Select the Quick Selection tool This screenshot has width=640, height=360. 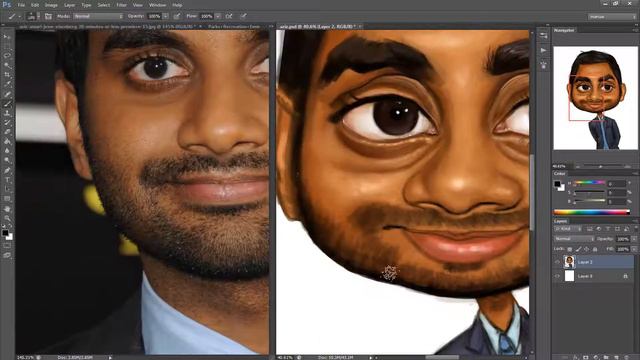(x=7, y=65)
